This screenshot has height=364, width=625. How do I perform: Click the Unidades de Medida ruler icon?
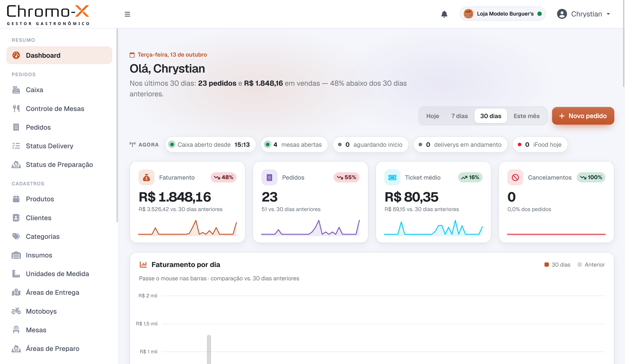coord(16,274)
